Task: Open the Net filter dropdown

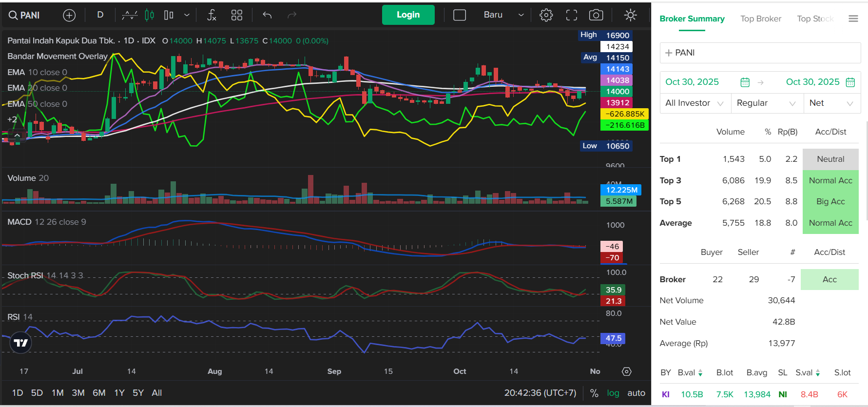Action: [831, 103]
